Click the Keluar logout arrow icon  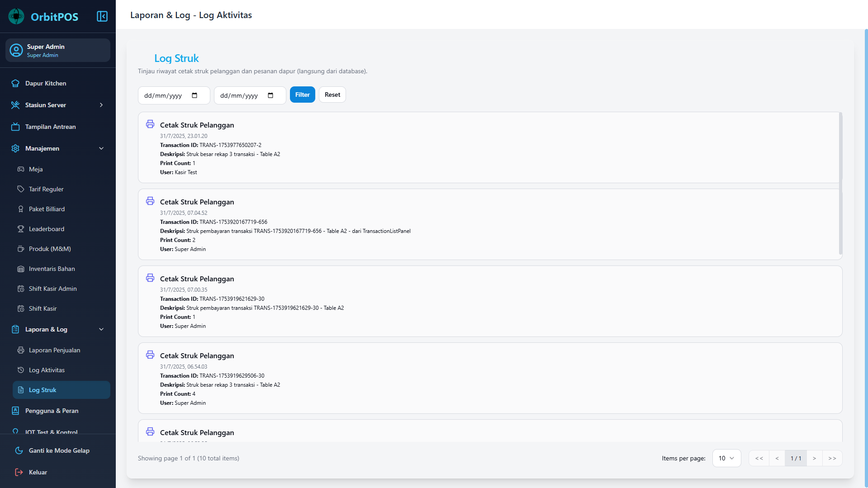coord(19,472)
